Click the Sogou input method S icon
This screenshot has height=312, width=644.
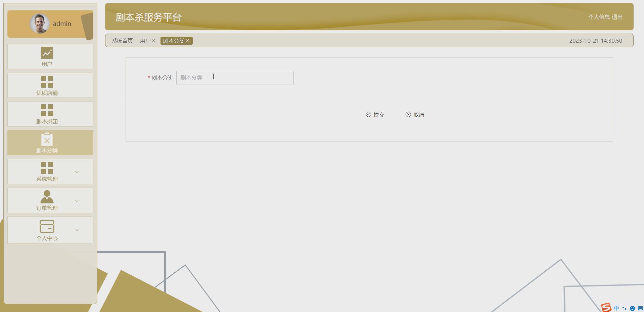click(x=606, y=307)
